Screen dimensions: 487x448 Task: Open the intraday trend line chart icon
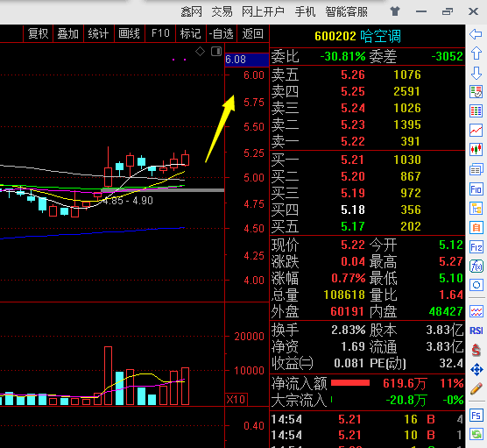pyautogui.click(x=476, y=131)
